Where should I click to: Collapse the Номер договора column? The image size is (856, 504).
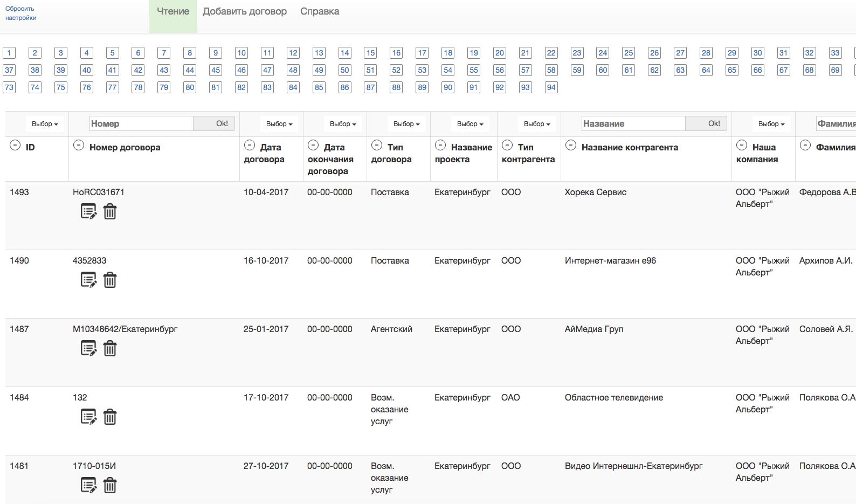click(x=79, y=145)
